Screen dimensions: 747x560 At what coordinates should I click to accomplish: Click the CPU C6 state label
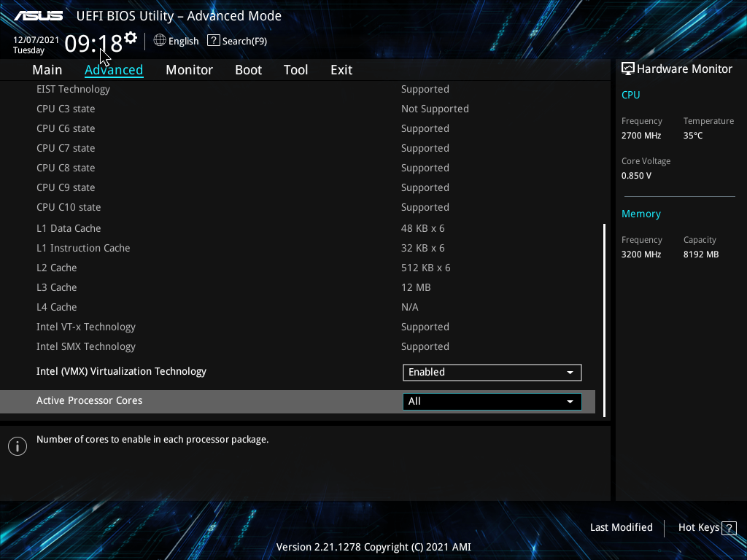pos(66,128)
